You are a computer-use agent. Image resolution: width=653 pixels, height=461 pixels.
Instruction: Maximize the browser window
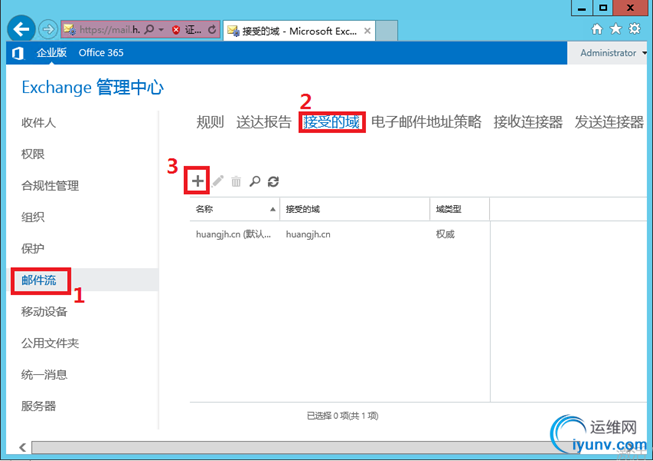click(x=603, y=7)
